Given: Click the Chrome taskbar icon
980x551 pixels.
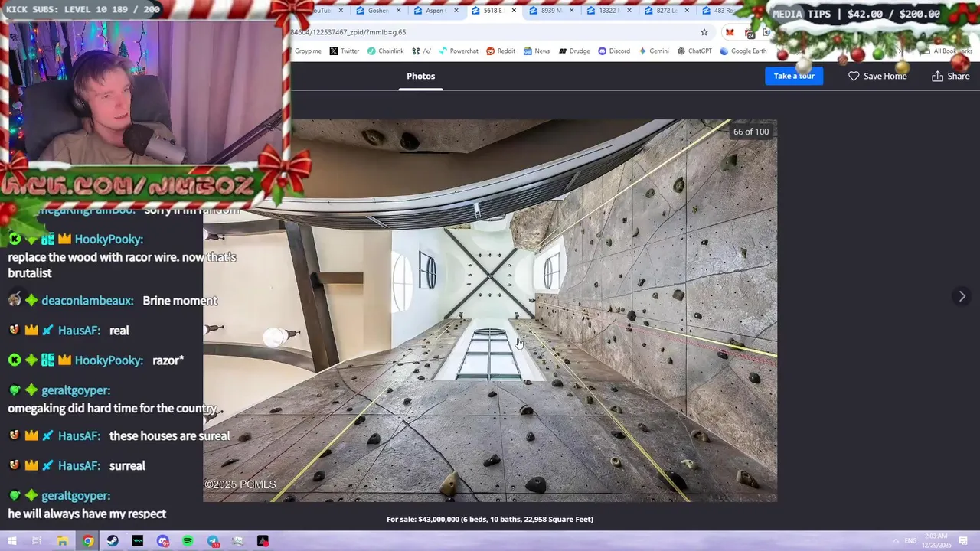Looking at the screenshot, I should point(88,541).
